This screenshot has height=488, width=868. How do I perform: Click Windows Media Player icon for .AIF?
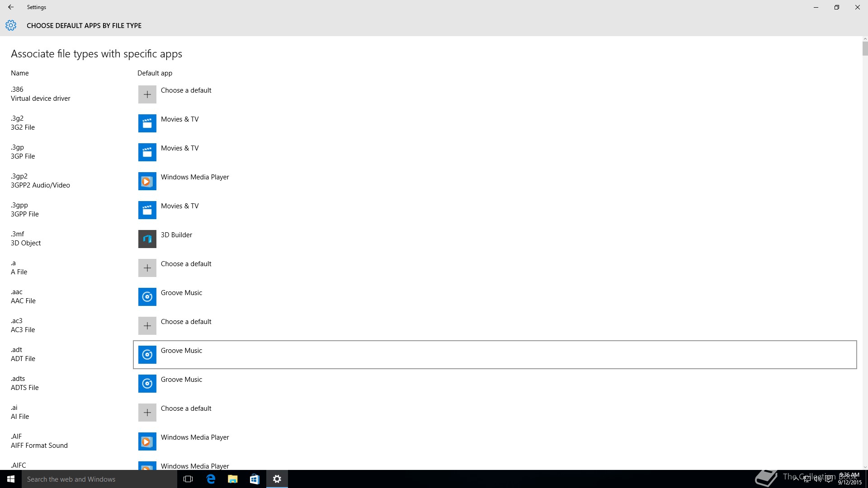coord(147,441)
